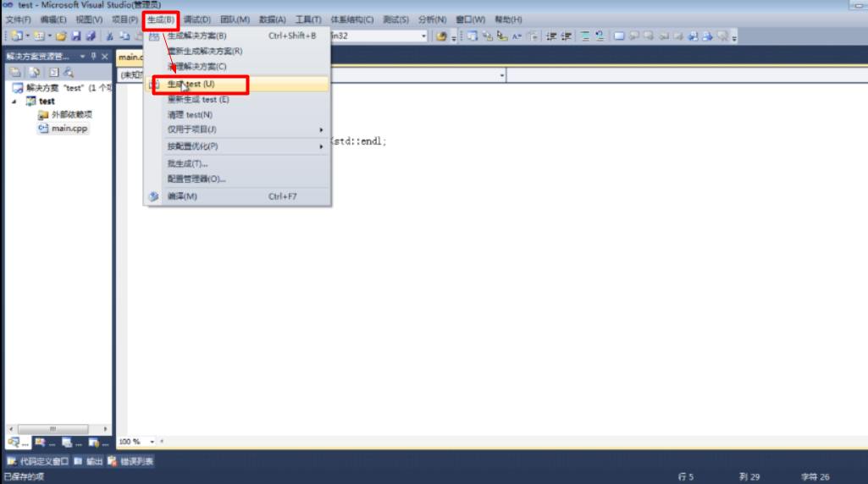
Task: Switch to the main.cpp editor tab
Action: point(130,57)
